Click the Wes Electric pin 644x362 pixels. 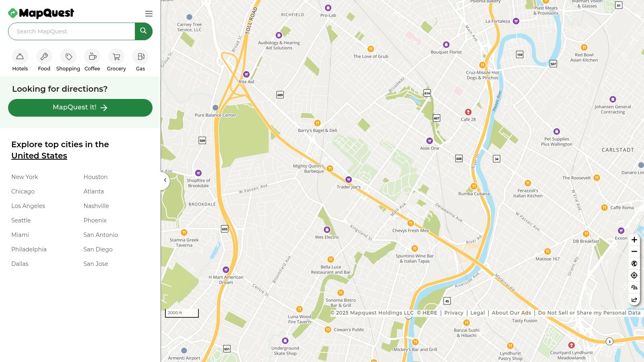[327, 230]
